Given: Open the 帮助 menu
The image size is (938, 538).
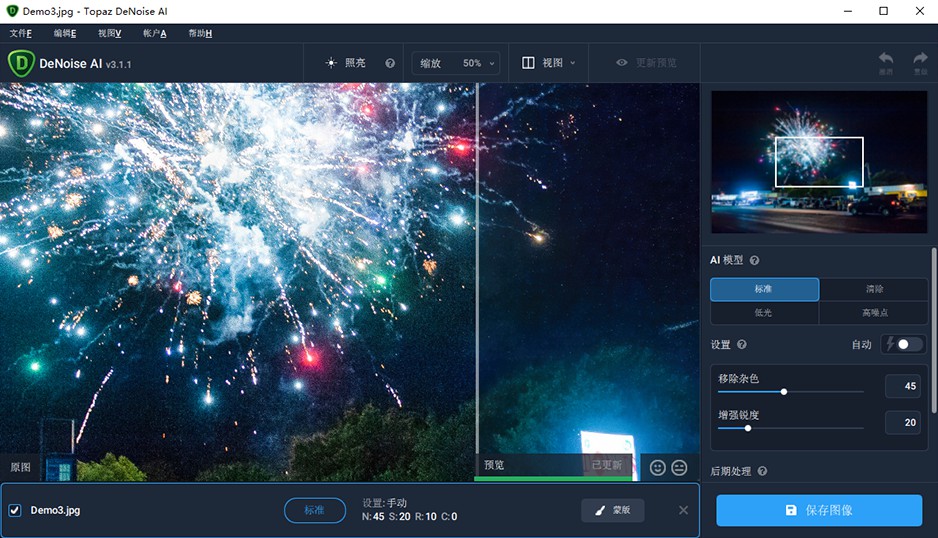Looking at the screenshot, I should [200, 34].
